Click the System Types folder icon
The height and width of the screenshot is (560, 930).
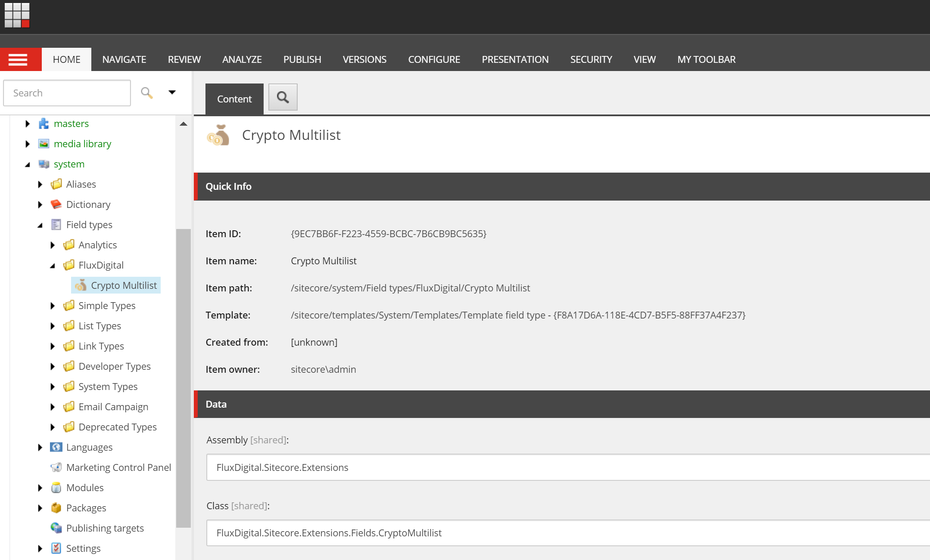pos(69,387)
